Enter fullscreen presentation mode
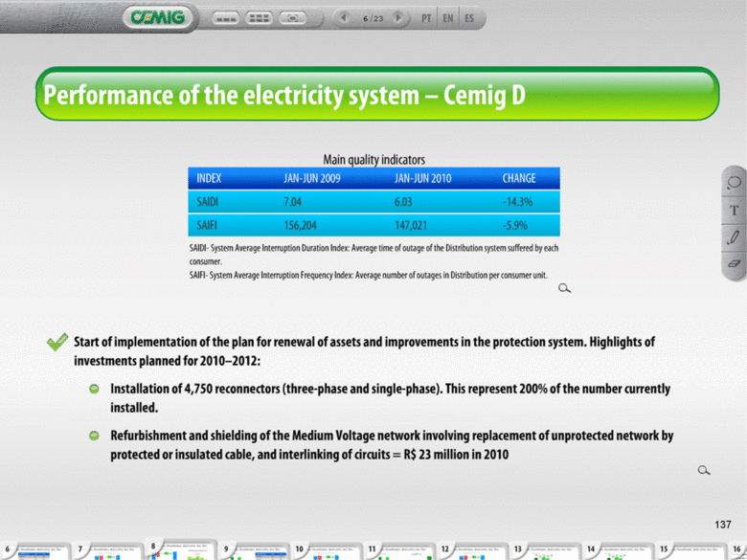Image resolution: width=747 pixels, height=560 pixels. click(x=292, y=18)
